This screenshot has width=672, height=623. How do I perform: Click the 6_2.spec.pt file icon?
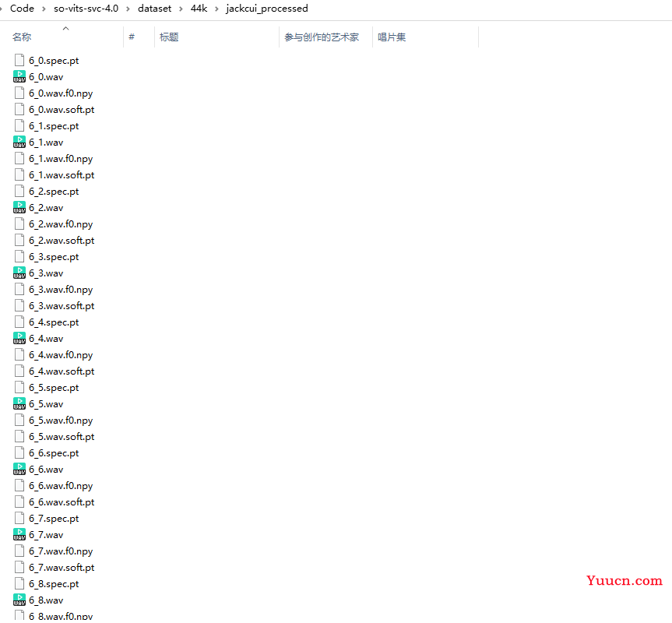pyautogui.click(x=19, y=191)
